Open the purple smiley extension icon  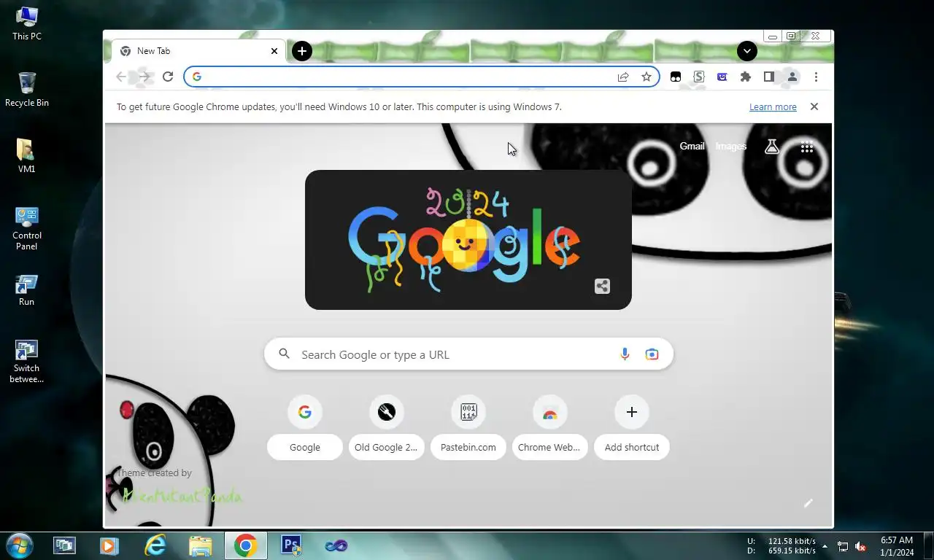(722, 77)
